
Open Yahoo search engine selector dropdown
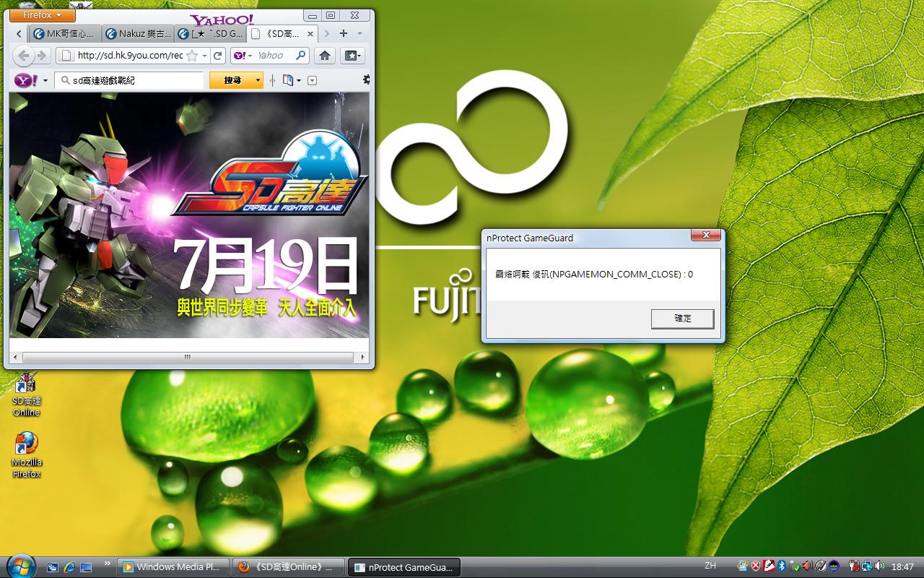tap(243, 56)
